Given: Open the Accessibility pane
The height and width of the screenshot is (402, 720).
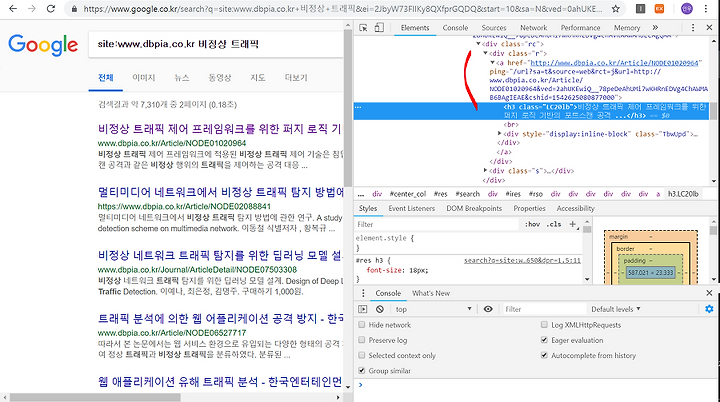Looking at the screenshot, I should click(575, 209).
